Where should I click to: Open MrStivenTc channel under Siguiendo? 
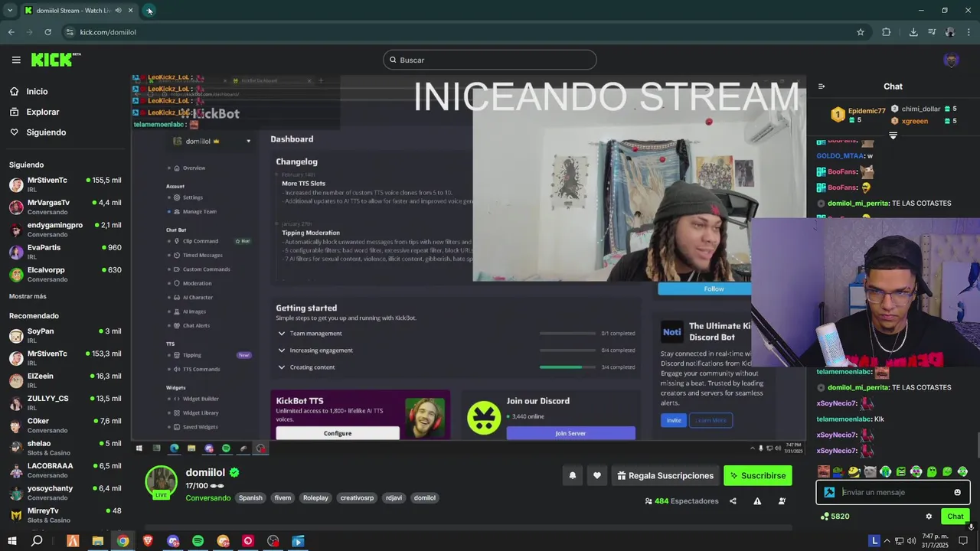[x=65, y=184]
